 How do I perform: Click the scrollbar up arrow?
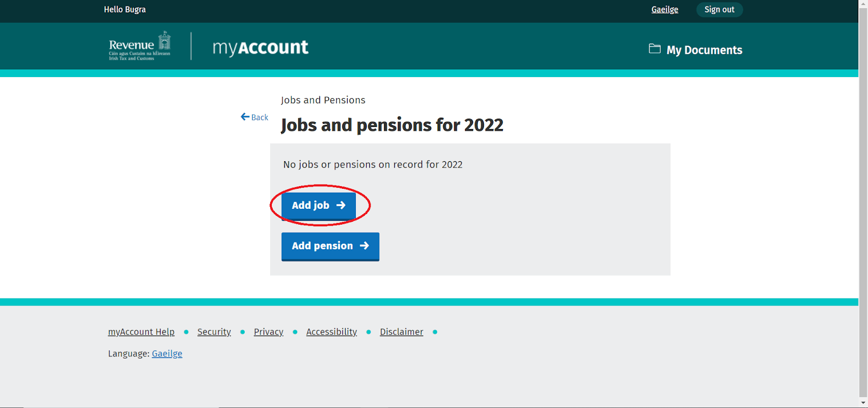click(863, 4)
